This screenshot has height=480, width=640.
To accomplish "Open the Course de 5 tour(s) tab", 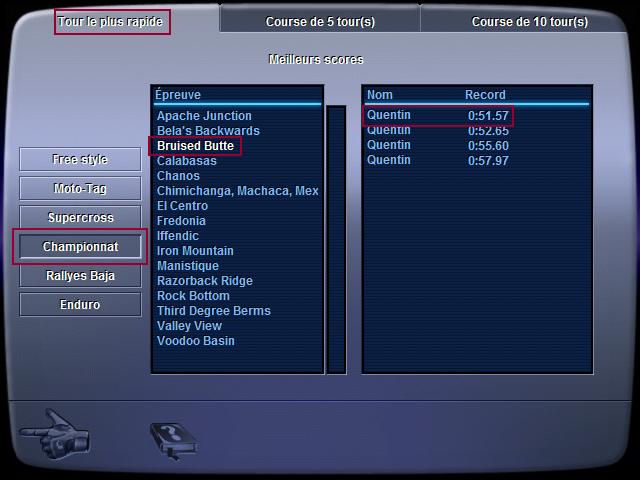I will point(320,21).
